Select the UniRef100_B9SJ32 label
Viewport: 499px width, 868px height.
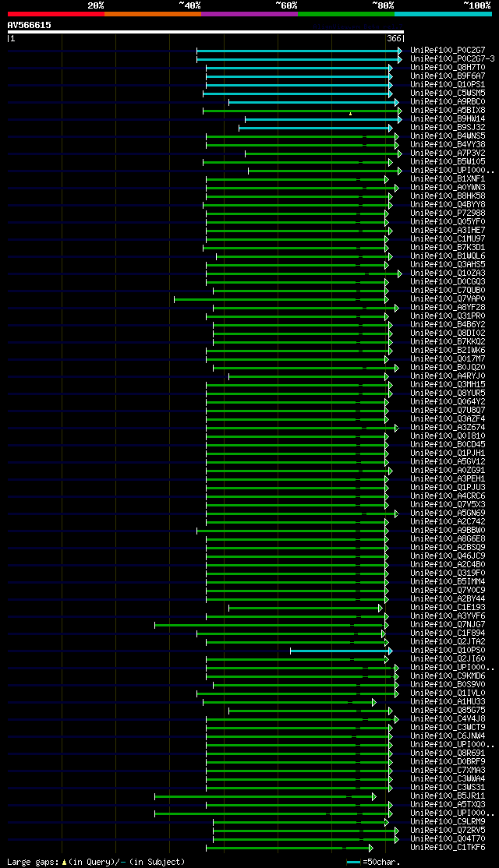pos(448,127)
